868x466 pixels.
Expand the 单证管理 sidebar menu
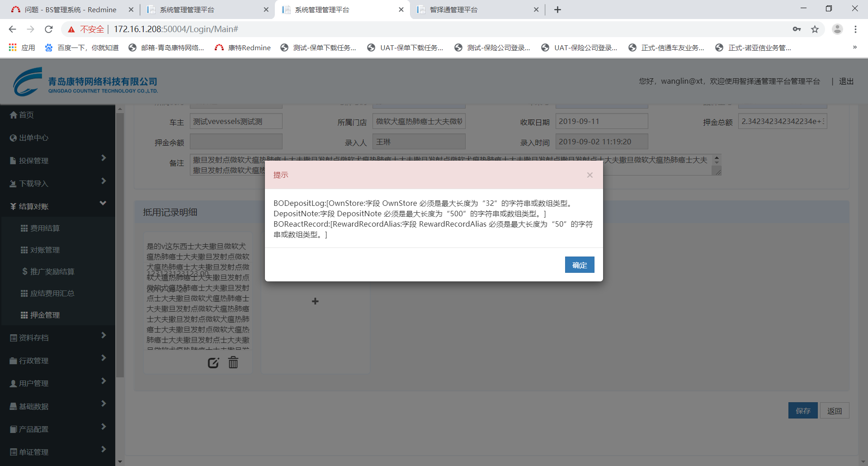point(57,452)
